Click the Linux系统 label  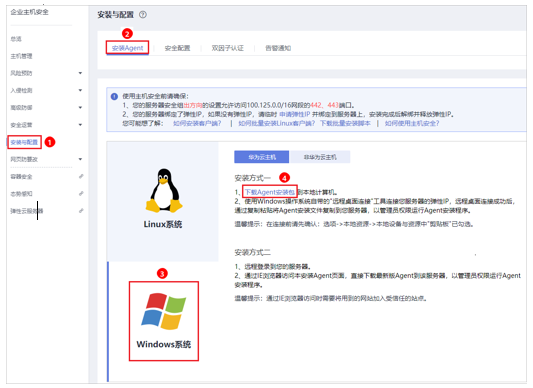click(163, 224)
